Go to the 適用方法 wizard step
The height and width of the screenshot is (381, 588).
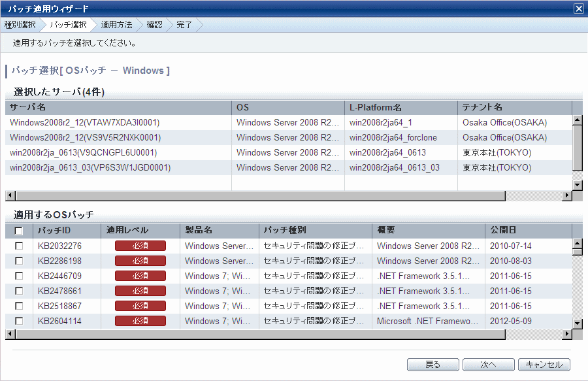click(116, 25)
